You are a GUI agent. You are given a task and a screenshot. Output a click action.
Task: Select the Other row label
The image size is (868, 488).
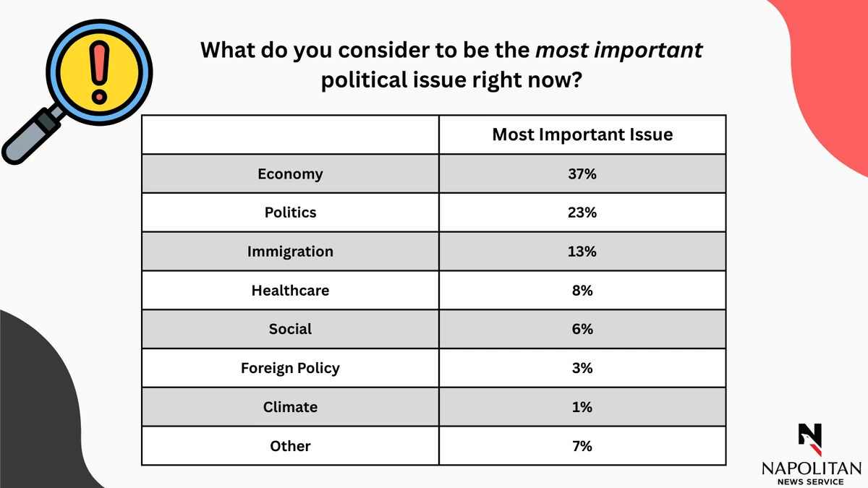tap(290, 446)
